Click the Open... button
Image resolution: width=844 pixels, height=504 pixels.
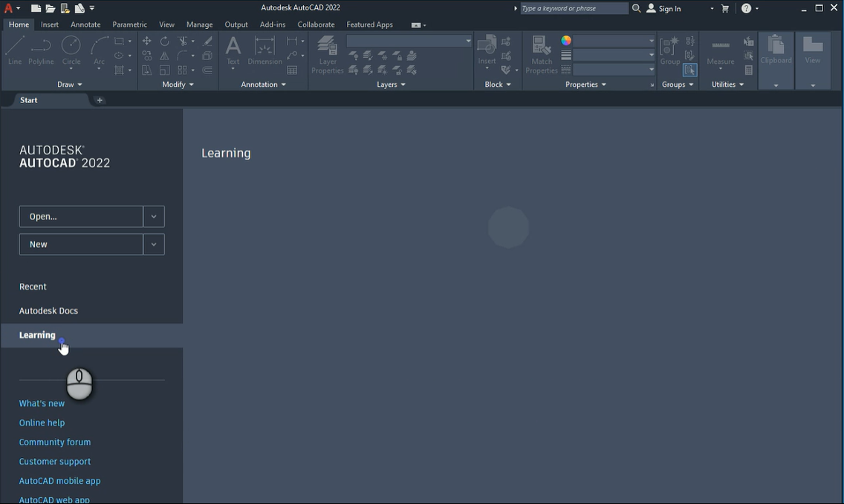click(x=81, y=216)
